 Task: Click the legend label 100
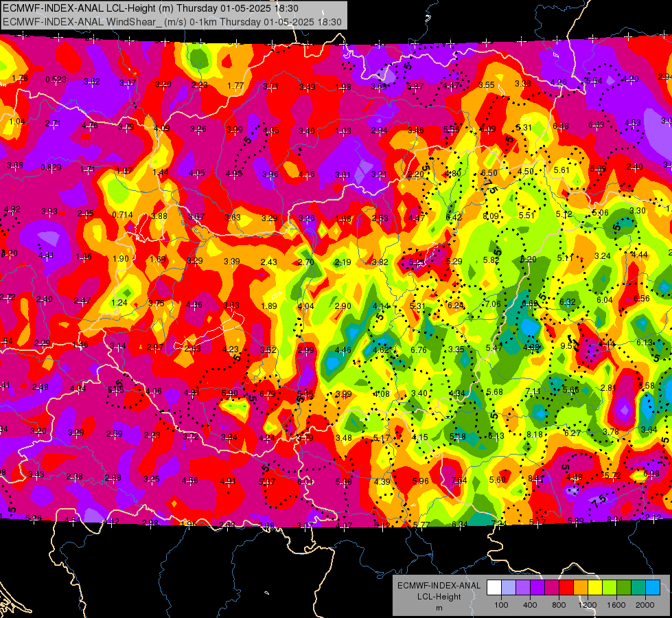[x=501, y=605]
